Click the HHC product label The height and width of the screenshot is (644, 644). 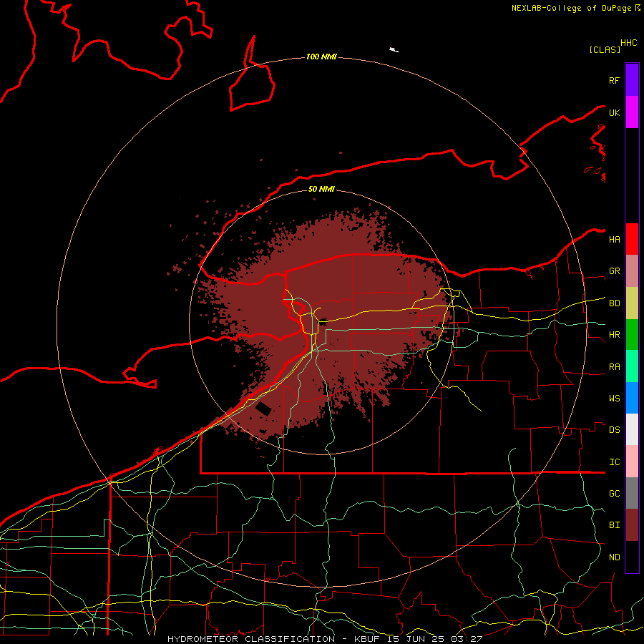tap(628, 43)
